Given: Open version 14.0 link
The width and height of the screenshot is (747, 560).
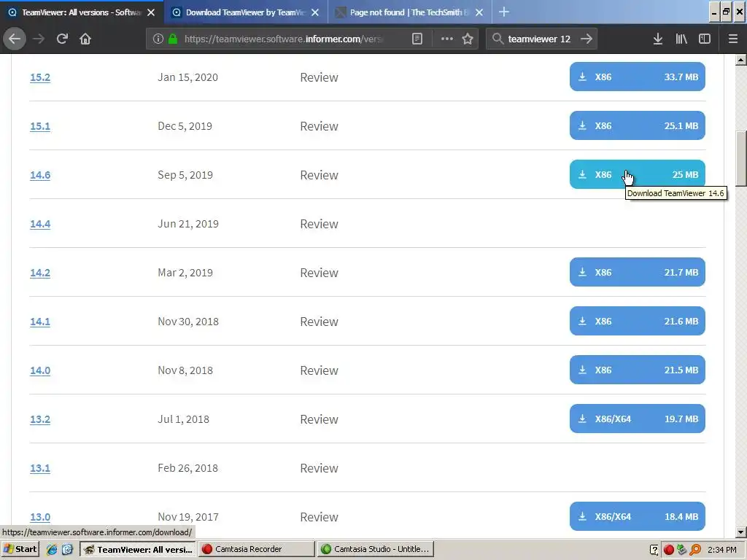Looking at the screenshot, I should pyautogui.click(x=40, y=370).
